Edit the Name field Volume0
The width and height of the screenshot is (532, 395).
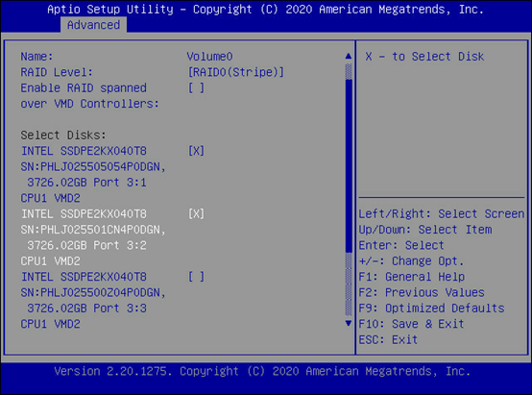coord(209,57)
